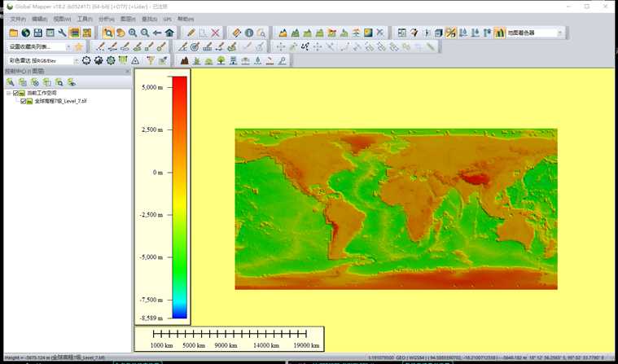Open Configuration with the wrench icon
Screen dimensions: 618x364
[62, 33]
